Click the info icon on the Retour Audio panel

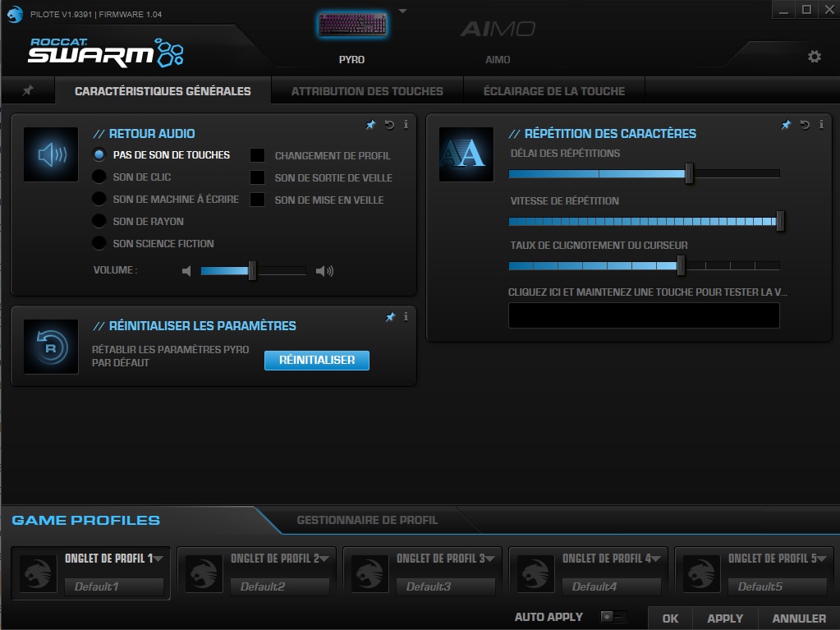(x=405, y=125)
